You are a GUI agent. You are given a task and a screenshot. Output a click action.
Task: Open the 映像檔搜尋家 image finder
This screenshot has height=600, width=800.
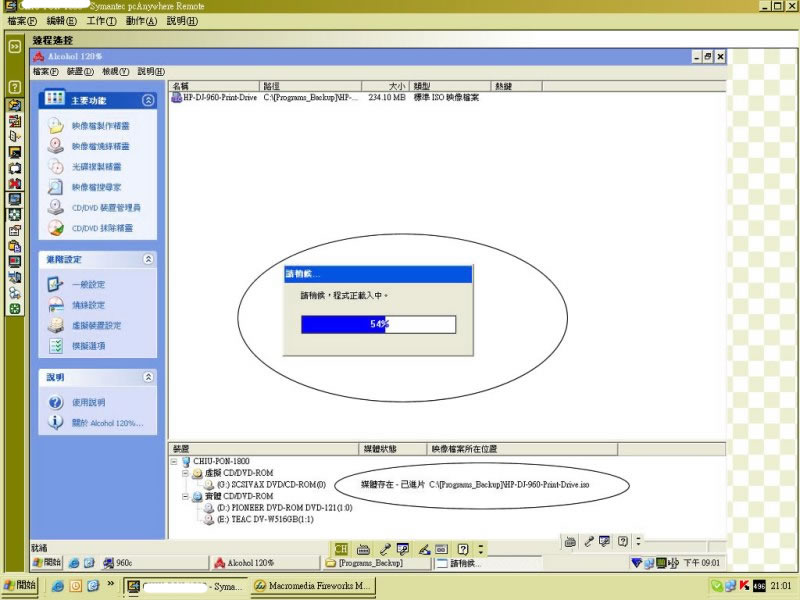[96, 187]
